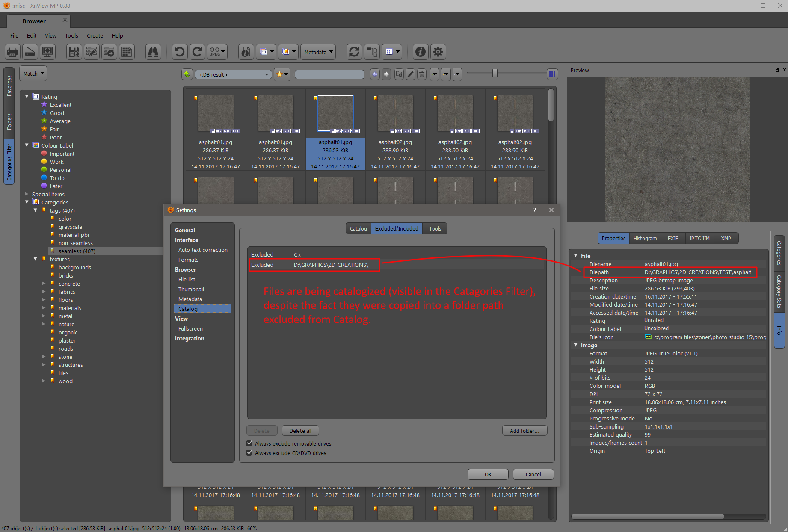This screenshot has height=532, width=788.
Task: Click the trash Delete icon above the thumbnails
Action: [x=422, y=74]
